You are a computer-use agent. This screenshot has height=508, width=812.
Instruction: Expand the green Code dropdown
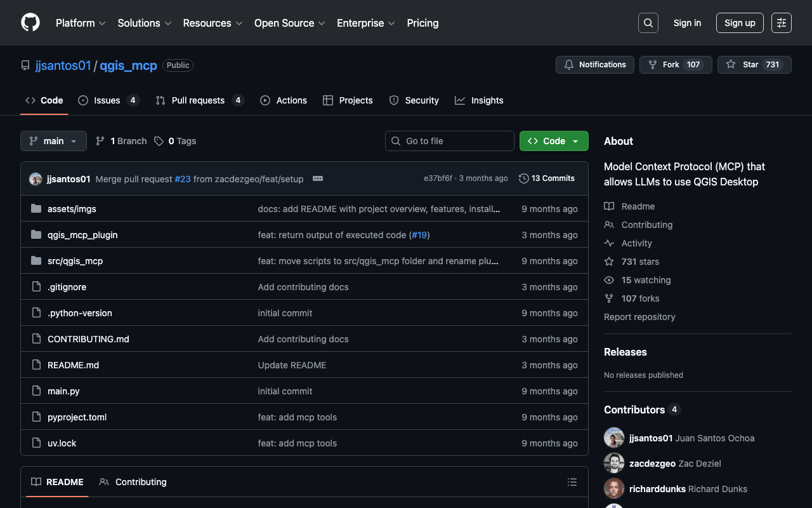click(x=553, y=141)
